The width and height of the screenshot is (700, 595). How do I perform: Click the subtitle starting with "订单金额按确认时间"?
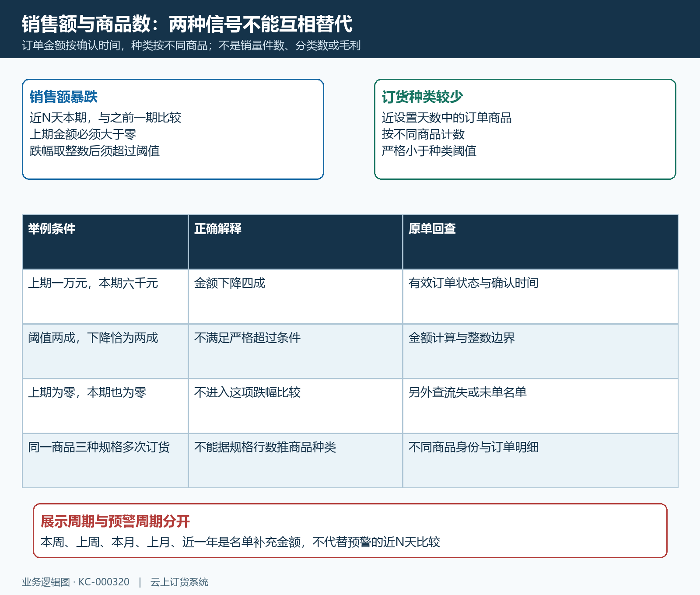191,45
